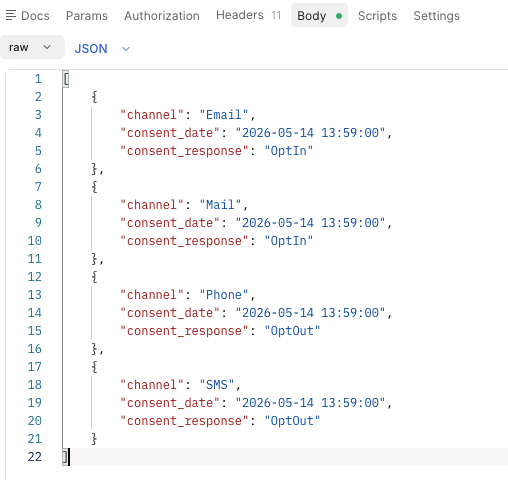Click the "Mail" channel value
The width and height of the screenshot is (508, 480).
point(220,205)
